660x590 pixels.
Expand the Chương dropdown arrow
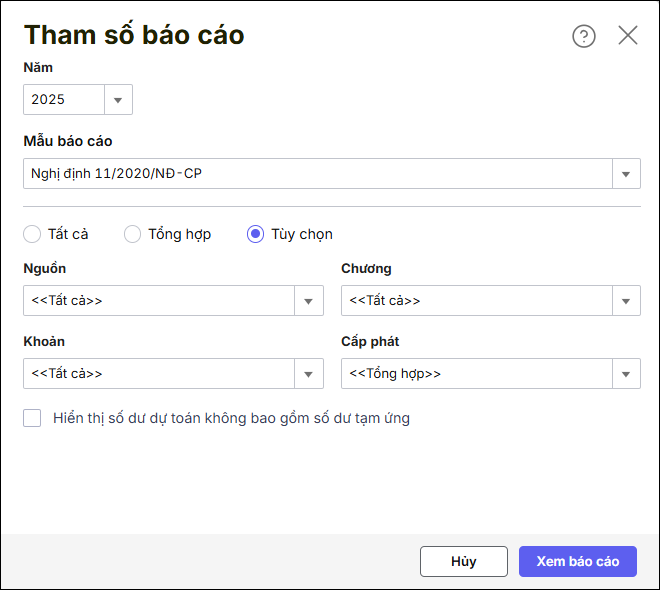pyautogui.click(x=626, y=301)
